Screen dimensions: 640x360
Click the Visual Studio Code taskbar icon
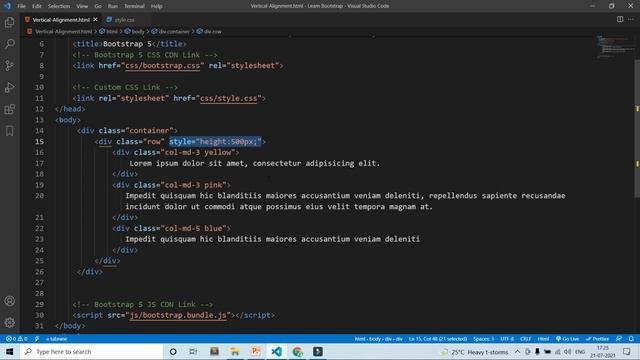pos(276,352)
